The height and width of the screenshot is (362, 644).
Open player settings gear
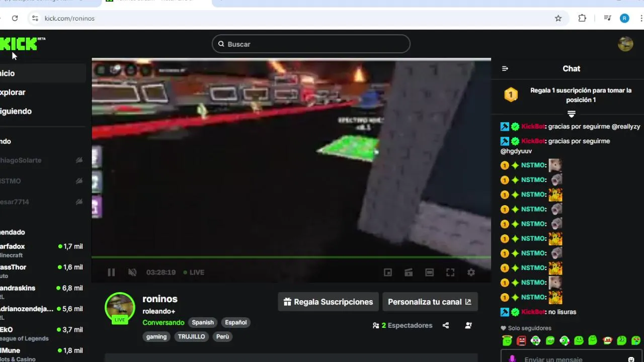coord(471,272)
